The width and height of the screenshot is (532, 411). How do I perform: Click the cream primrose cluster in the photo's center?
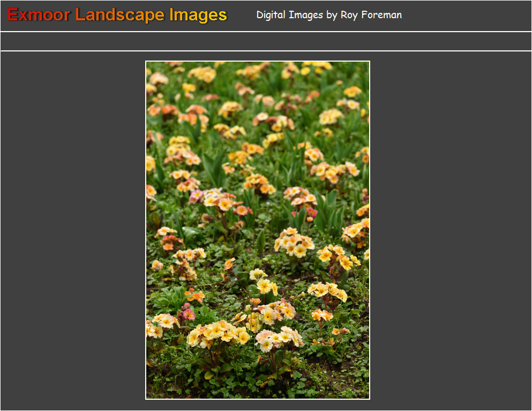(x=293, y=242)
